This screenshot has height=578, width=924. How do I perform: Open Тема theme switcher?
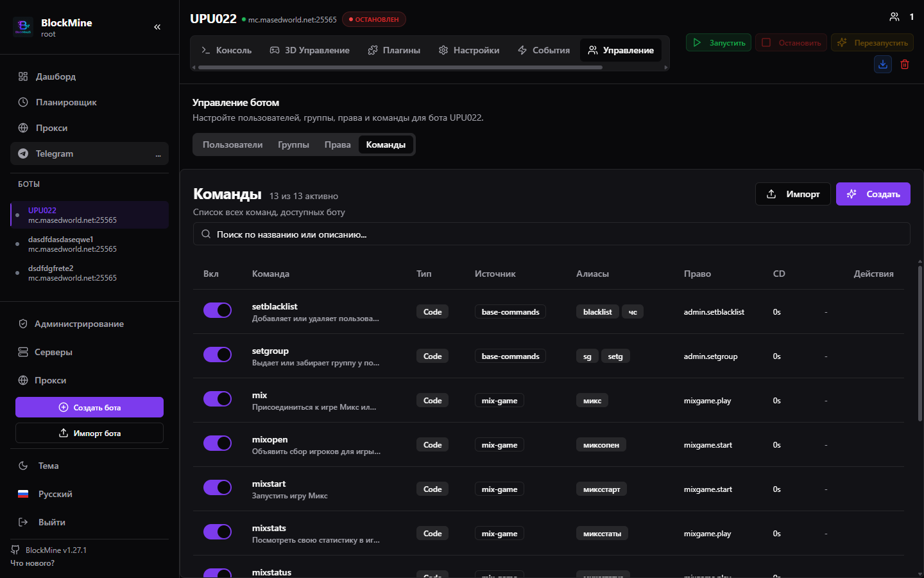point(89,466)
